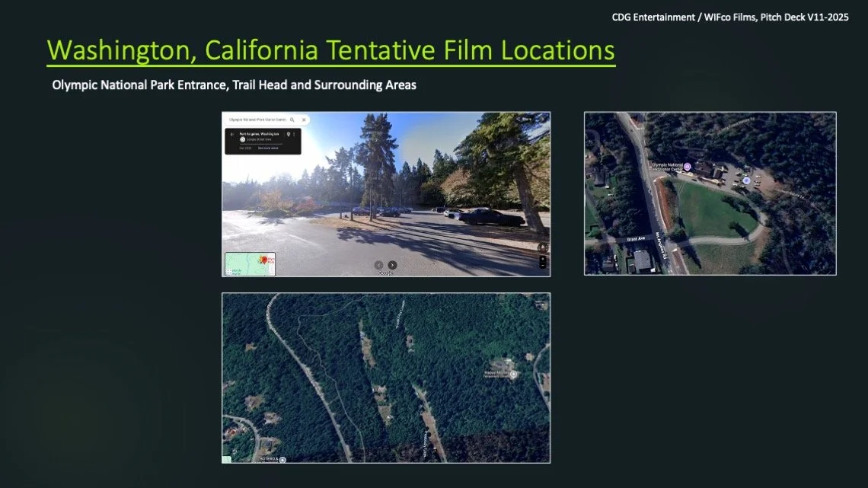The height and width of the screenshot is (488, 868).
Task: Open the Street View mini map thumbnail
Action: tap(250, 264)
